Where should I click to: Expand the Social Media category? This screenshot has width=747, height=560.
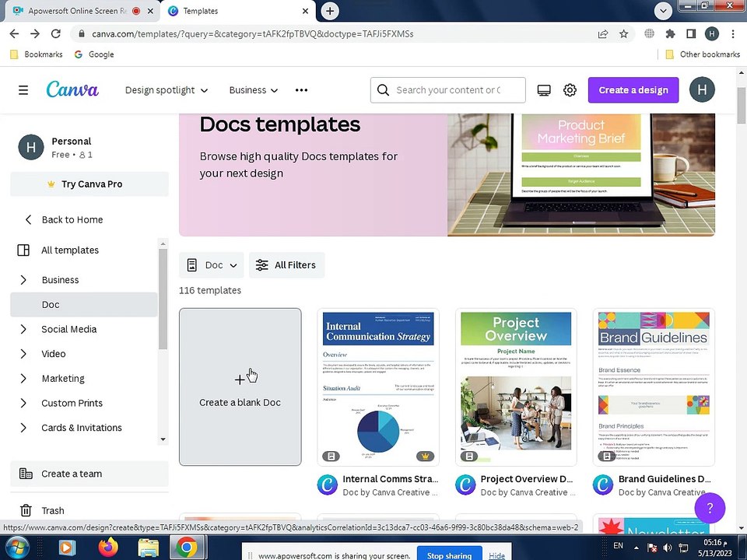click(x=23, y=329)
